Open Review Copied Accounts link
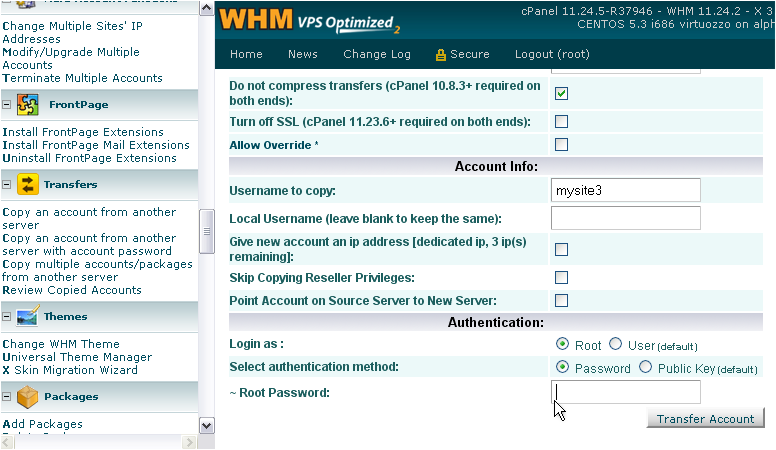Image resolution: width=776 pixels, height=450 pixels. tap(72, 290)
